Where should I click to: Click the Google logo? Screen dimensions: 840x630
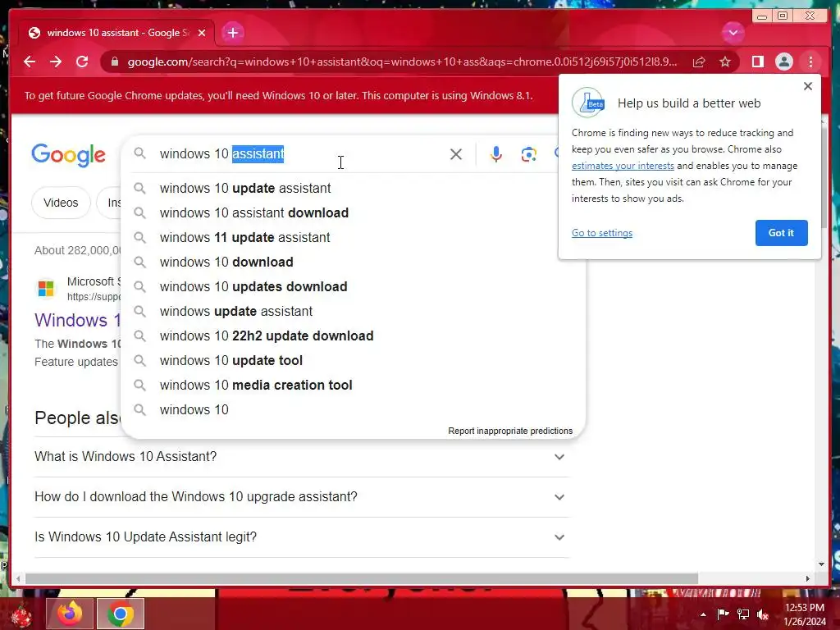pos(69,155)
